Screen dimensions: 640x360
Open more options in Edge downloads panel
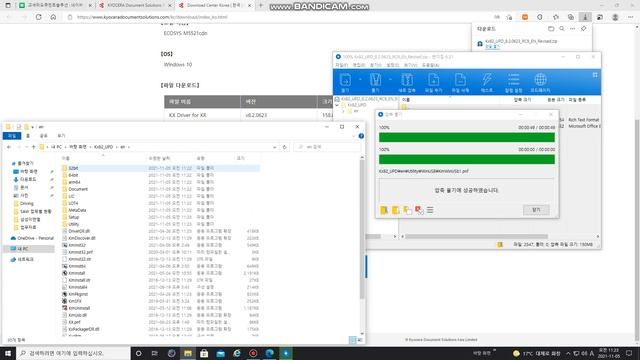coord(573,29)
